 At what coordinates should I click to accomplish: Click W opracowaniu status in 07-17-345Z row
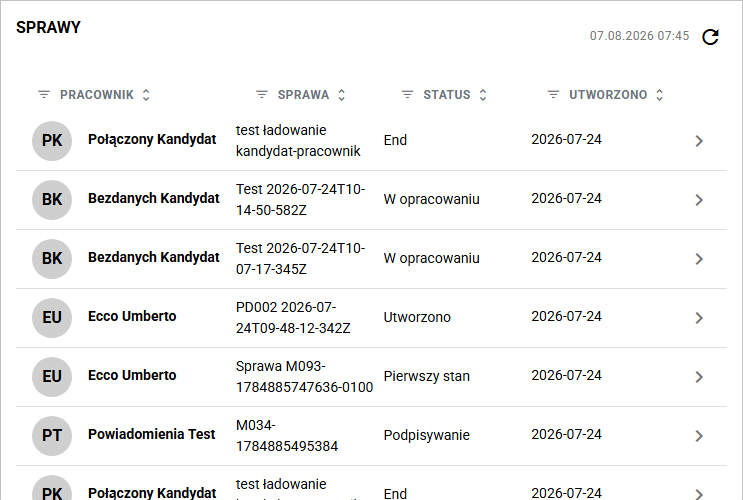432,258
